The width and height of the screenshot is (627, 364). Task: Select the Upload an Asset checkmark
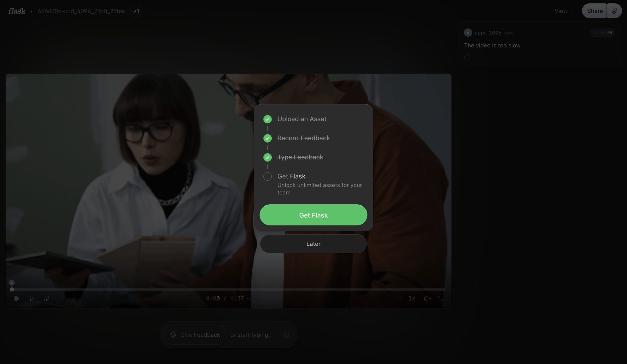click(x=268, y=119)
